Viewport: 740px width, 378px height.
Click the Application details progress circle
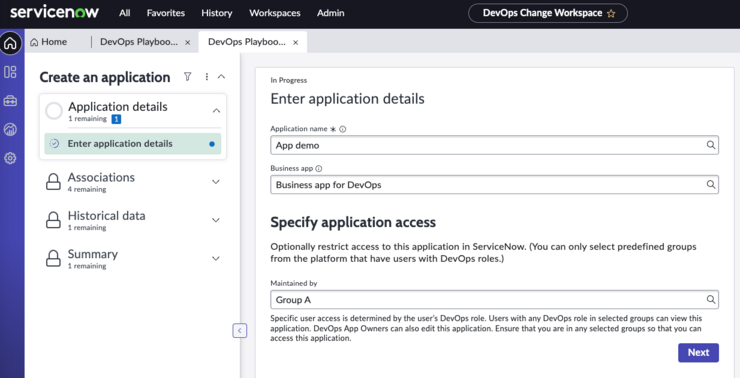(x=54, y=111)
